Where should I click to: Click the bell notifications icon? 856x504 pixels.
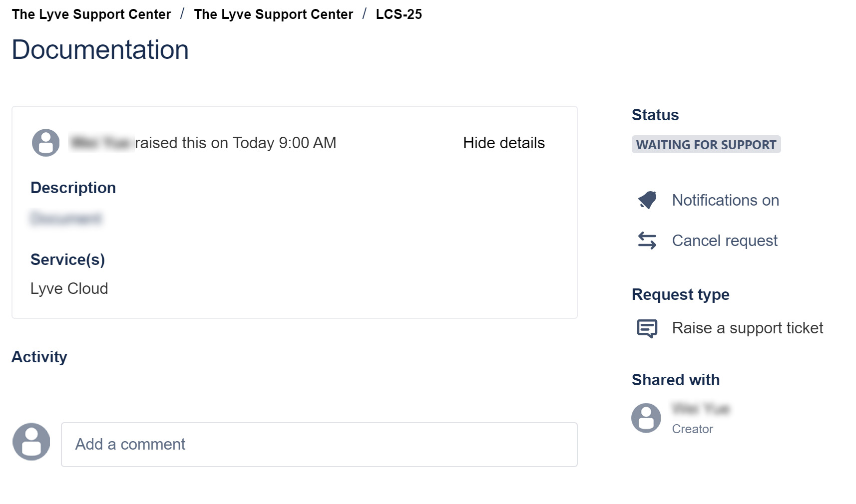point(647,200)
